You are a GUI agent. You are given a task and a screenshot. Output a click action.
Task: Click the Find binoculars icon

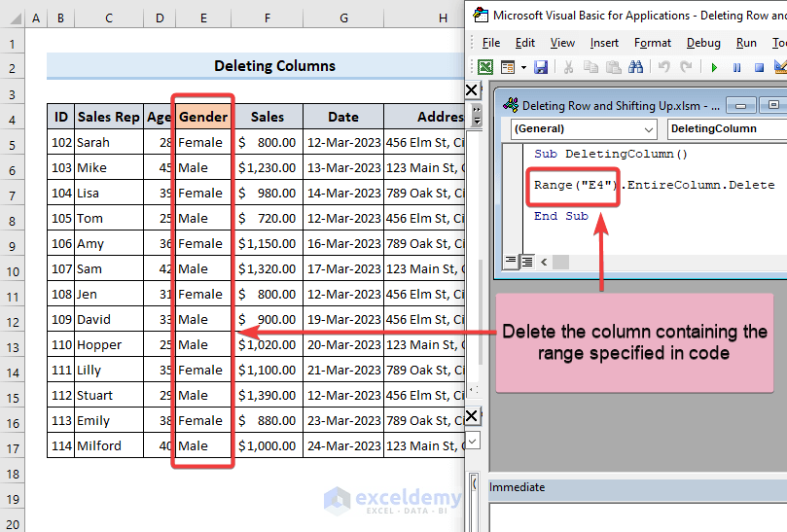click(635, 67)
